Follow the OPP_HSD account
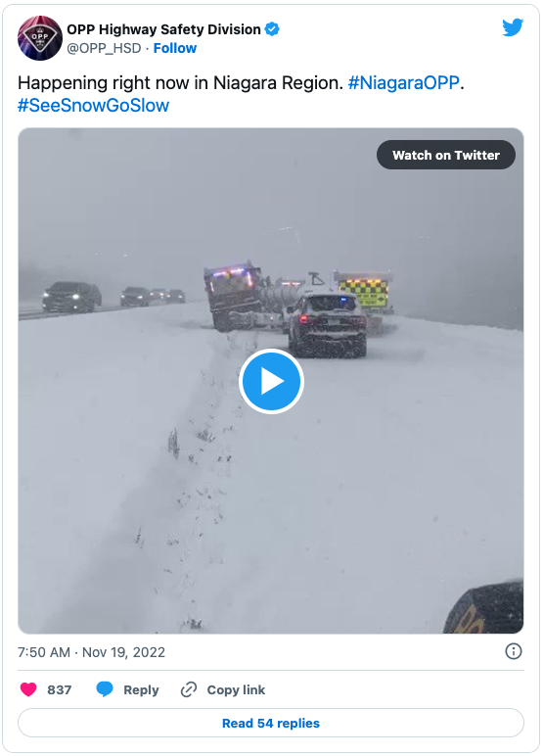 [175, 48]
